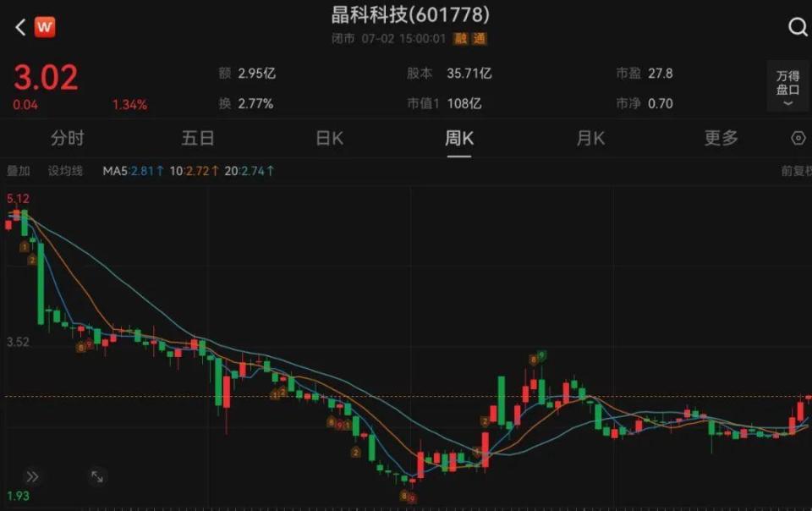Switch to the 分时 tab
The width and height of the screenshot is (812, 511).
pos(68,138)
